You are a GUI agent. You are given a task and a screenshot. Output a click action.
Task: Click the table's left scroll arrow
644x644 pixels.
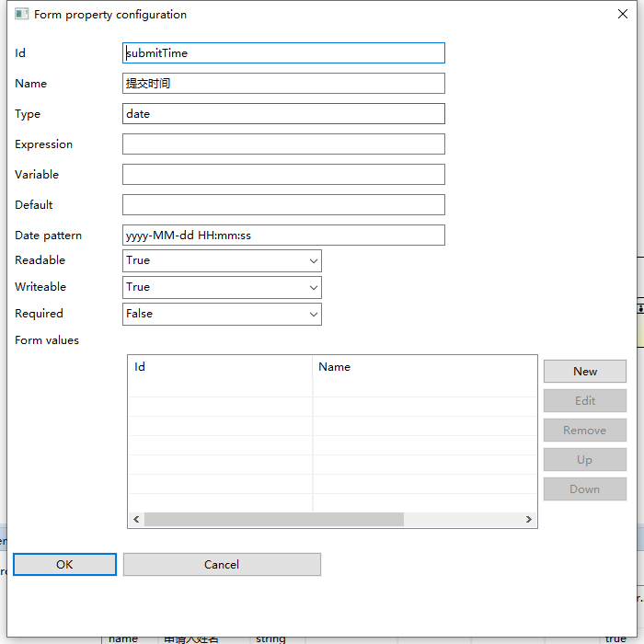pos(136,520)
